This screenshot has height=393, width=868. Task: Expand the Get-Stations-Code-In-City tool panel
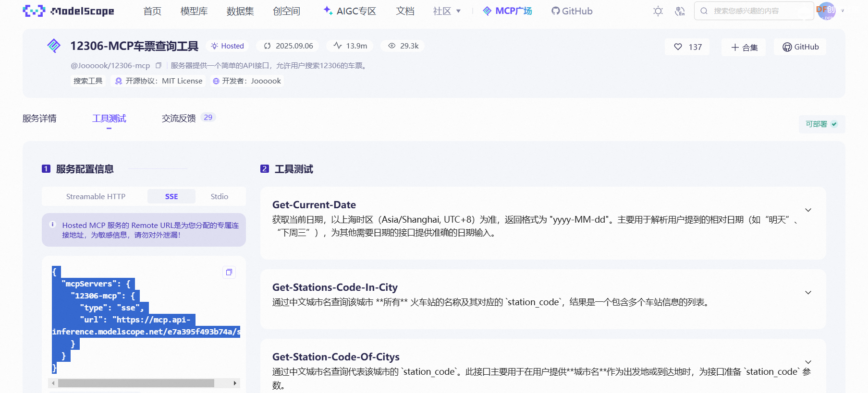[808, 293]
